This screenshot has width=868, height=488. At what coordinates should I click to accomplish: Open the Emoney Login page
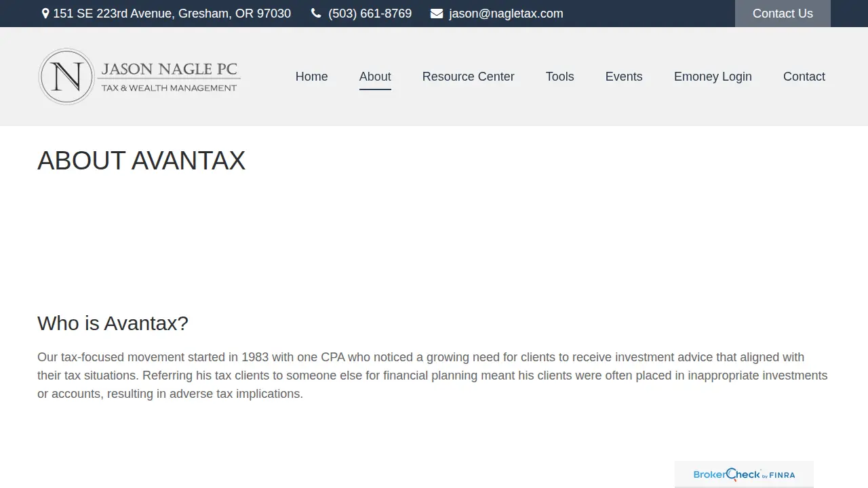point(713,77)
